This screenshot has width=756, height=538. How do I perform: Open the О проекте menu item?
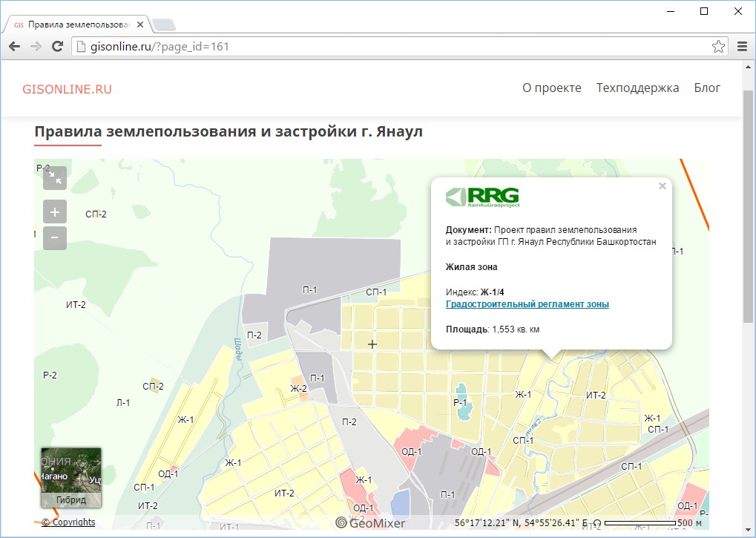point(551,88)
